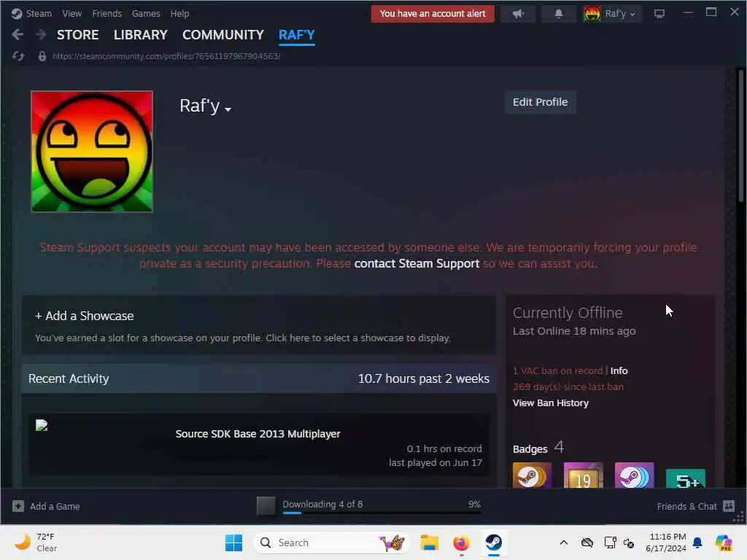Launch File Explorer from taskbar
Screen dimensions: 747x560
pos(429,542)
